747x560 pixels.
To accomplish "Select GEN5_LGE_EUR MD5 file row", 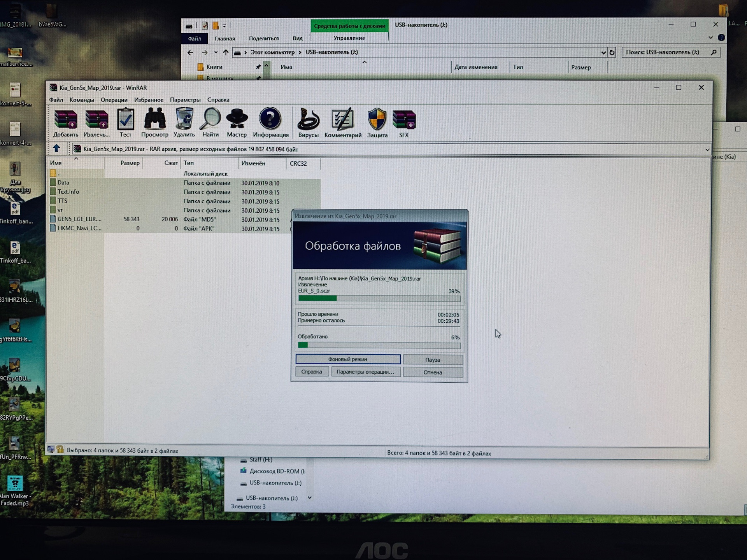I will [x=185, y=219].
